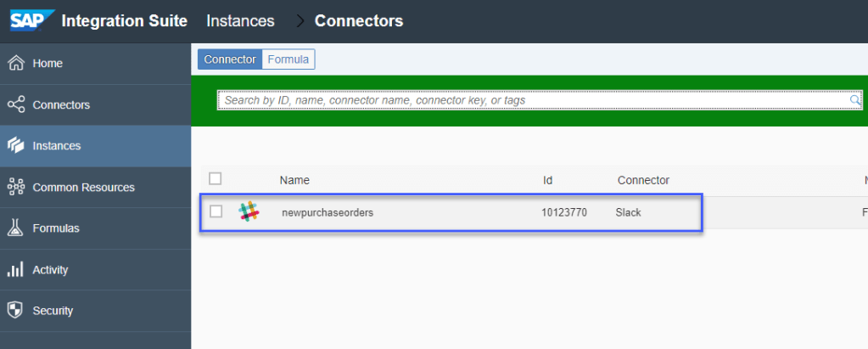Toggle the select-all checkbox in table header
Viewport: 868px width, 349px height.
[216, 178]
